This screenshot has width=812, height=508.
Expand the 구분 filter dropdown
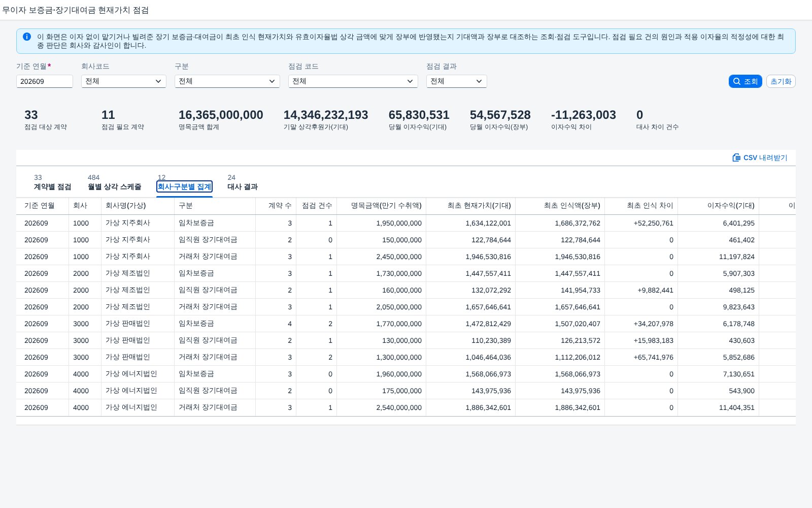[227, 81]
